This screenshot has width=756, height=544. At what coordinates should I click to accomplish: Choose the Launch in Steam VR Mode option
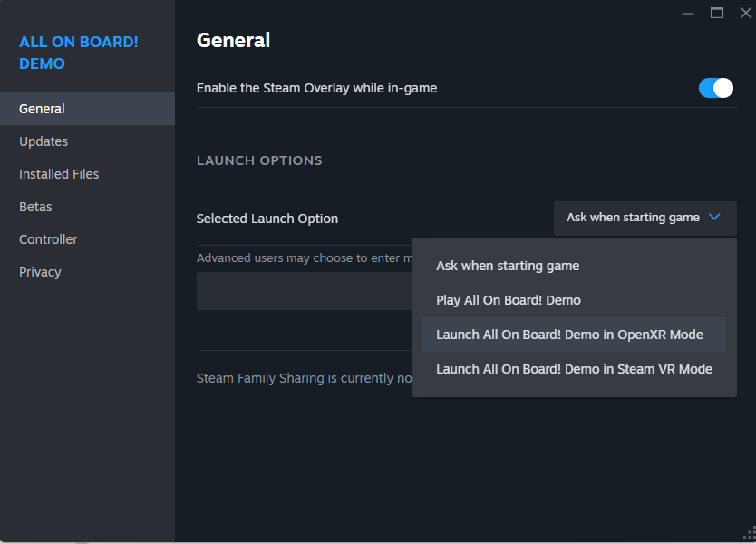574,369
